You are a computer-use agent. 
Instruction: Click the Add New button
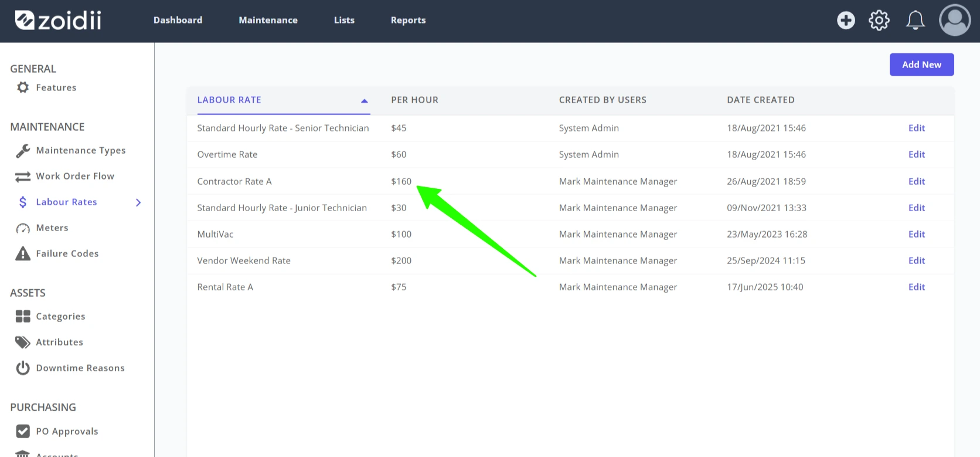click(x=921, y=65)
